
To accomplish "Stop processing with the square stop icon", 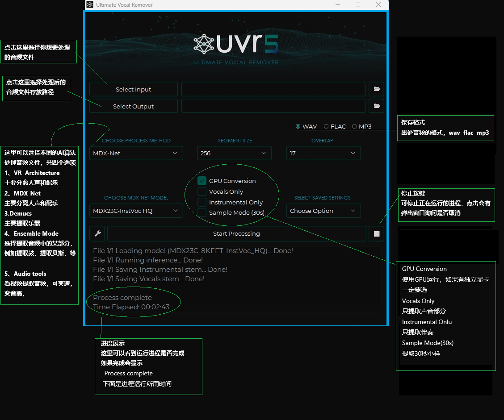I will (x=377, y=234).
